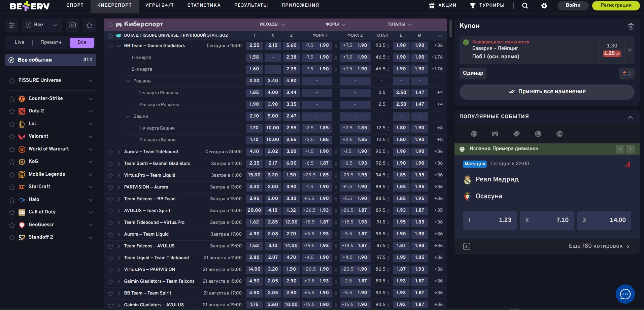Favorite the BB Team – Gaimin Gladiators match

pyautogui.click(x=110, y=46)
